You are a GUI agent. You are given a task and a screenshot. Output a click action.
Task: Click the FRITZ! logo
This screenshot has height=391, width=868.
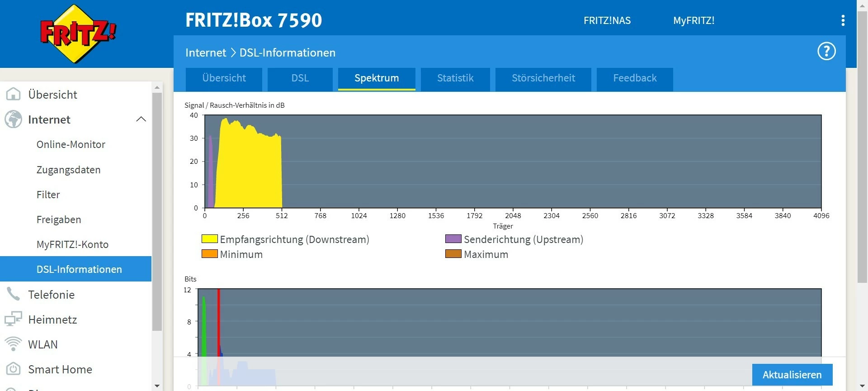pyautogui.click(x=78, y=34)
